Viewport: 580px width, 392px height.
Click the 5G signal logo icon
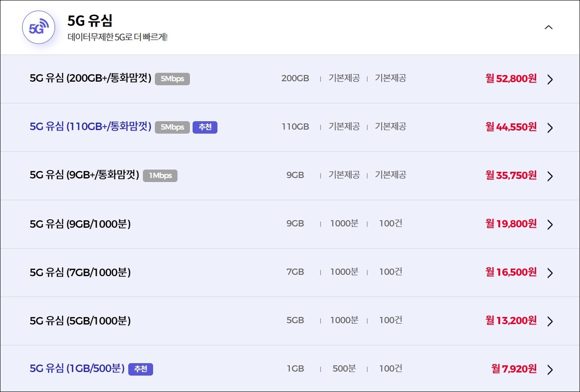(x=39, y=27)
